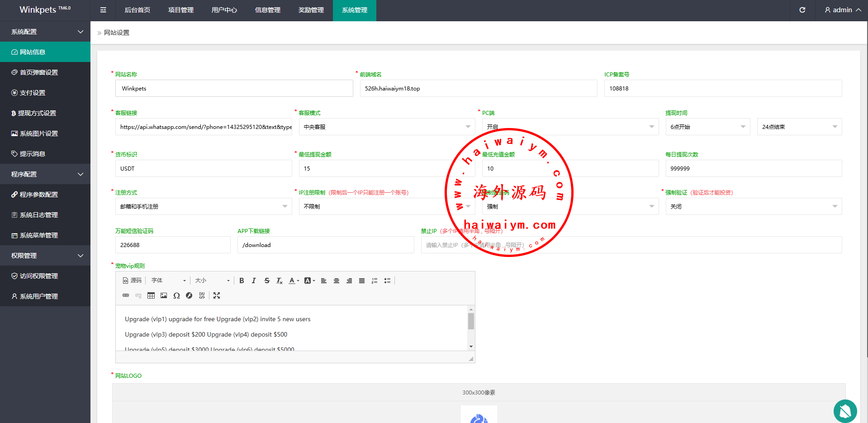Insert an image in the editor

tap(164, 295)
